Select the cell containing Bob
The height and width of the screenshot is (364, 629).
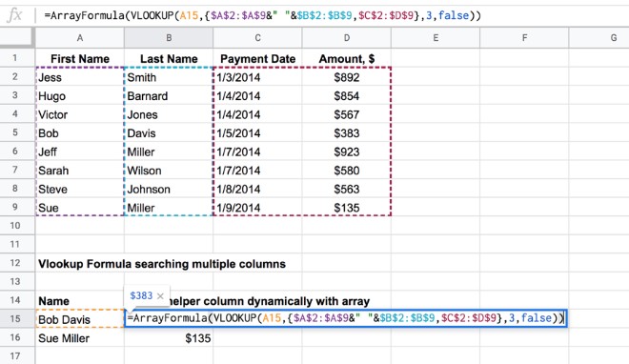pyautogui.click(x=80, y=133)
